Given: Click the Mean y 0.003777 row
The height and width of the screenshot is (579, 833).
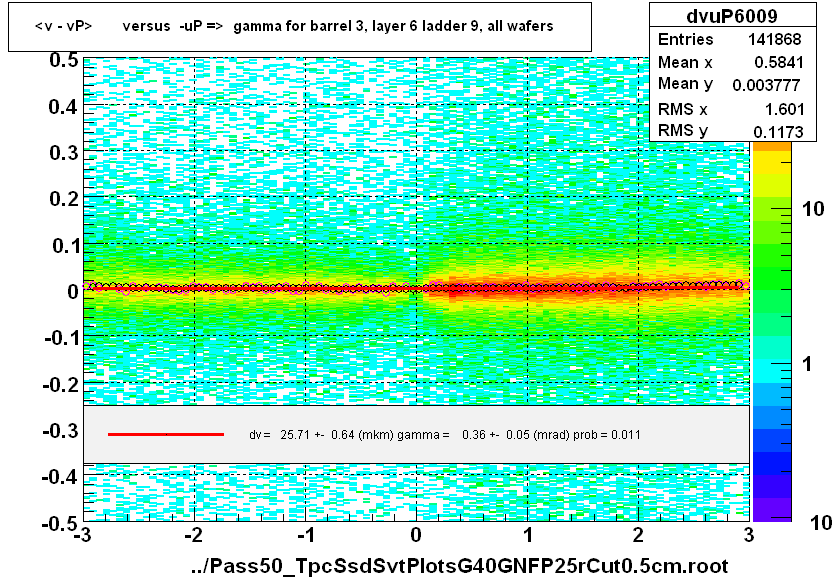Looking at the screenshot, I should [732, 84].
